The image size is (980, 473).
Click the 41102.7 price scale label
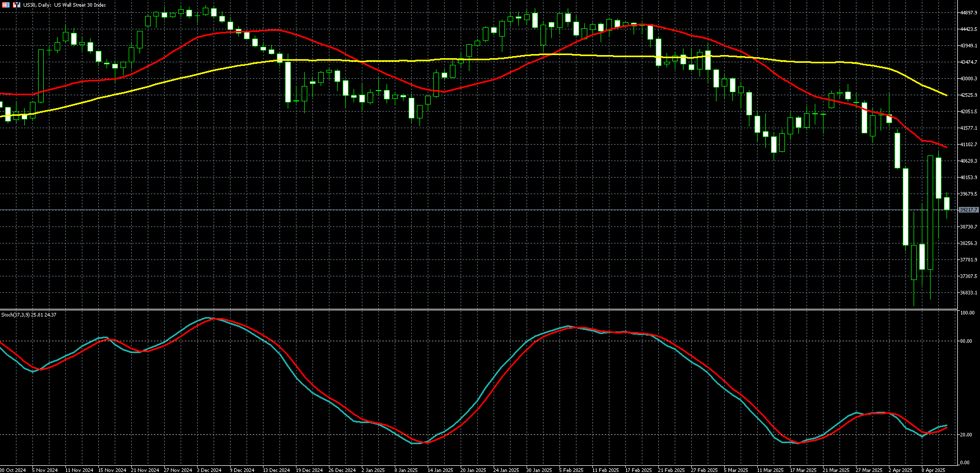(x=968, y=145)
